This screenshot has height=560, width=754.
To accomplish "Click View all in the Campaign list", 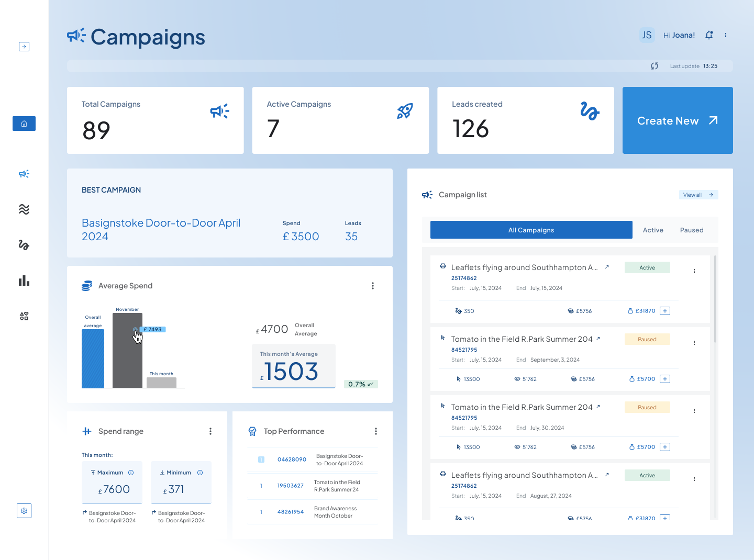I will click(698, 194).
